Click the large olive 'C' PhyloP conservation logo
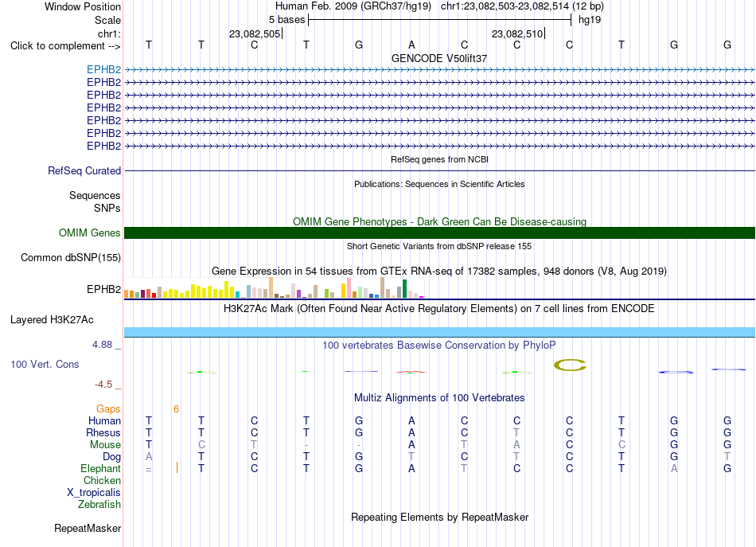 570,365
